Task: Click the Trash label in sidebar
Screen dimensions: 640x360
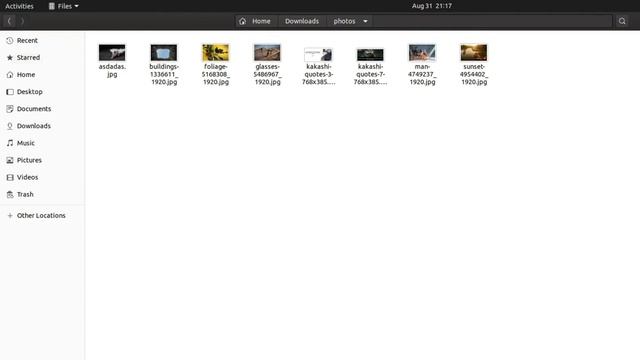Action: [x=25, y=195]
